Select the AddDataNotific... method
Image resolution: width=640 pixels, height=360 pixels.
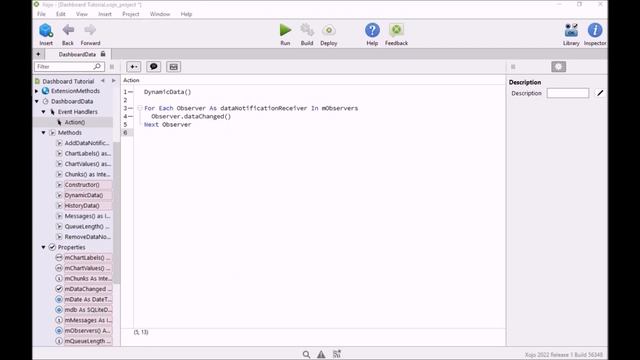[87, 143]
